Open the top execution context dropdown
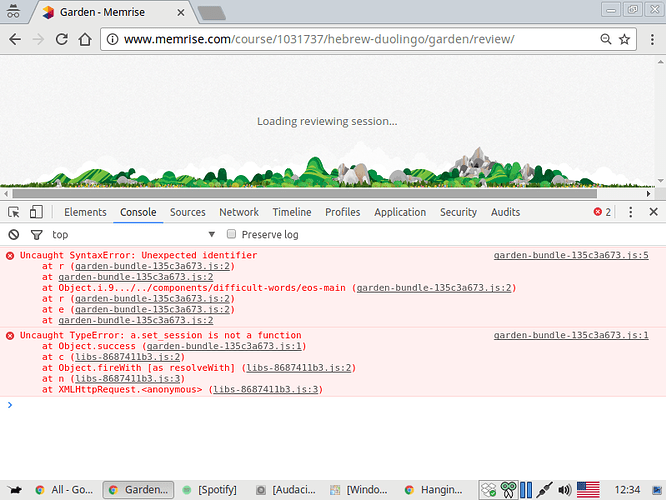Image resolution: width=666 pixels, height=500 pixels. pyautogui.click(x=133, y=234)
